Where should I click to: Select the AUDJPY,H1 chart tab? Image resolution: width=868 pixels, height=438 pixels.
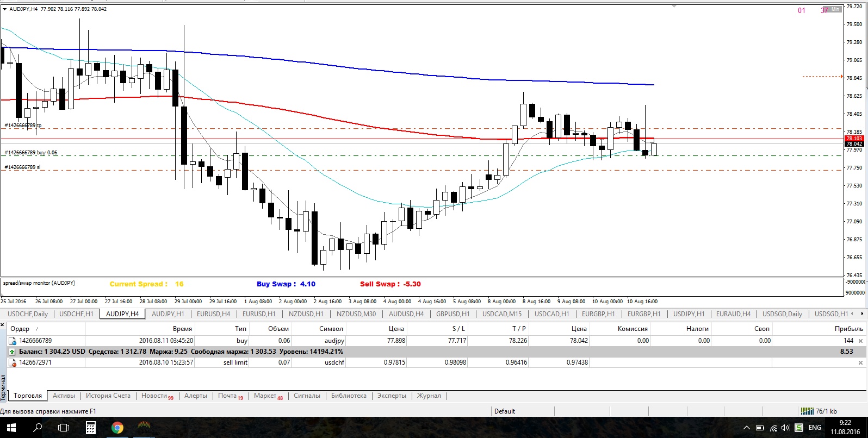(168, 314)
